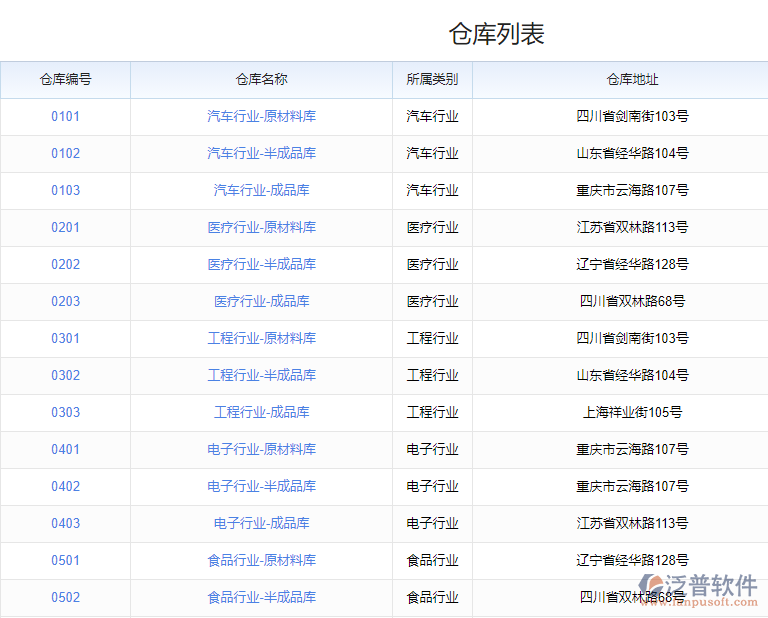Viewport: 768px width, 618px height.
Task: Open the 工程行业-半成品库 warehouse link
Action: point(262,375)
